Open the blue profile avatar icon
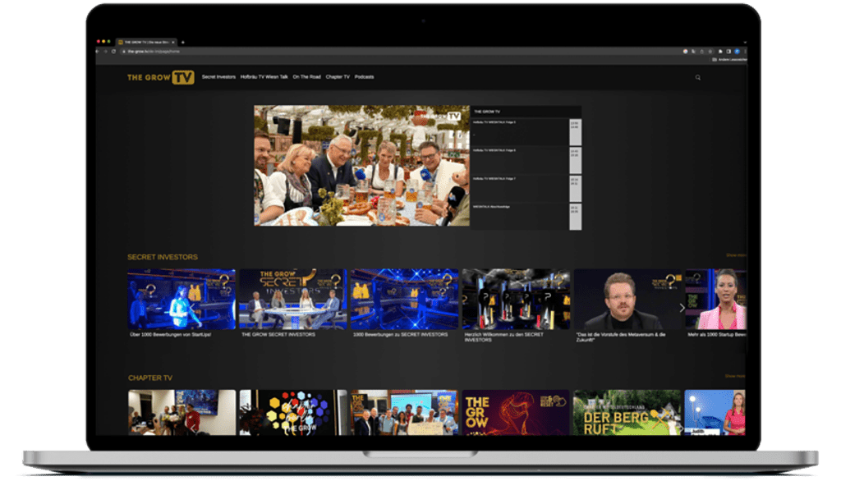 coord(737,52)
